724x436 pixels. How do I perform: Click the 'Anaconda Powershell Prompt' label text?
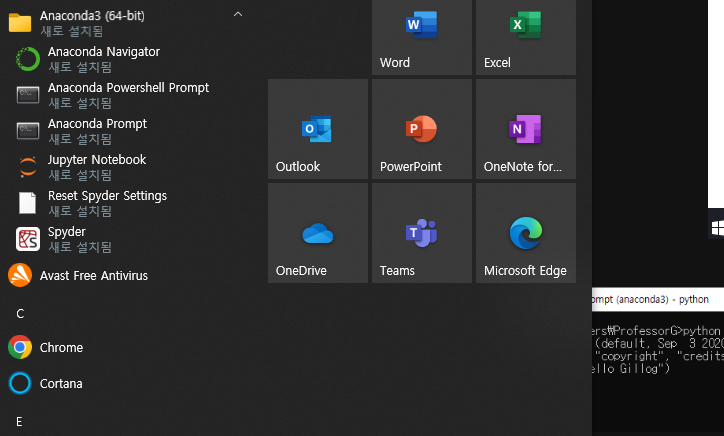click(x=128, y=88)
